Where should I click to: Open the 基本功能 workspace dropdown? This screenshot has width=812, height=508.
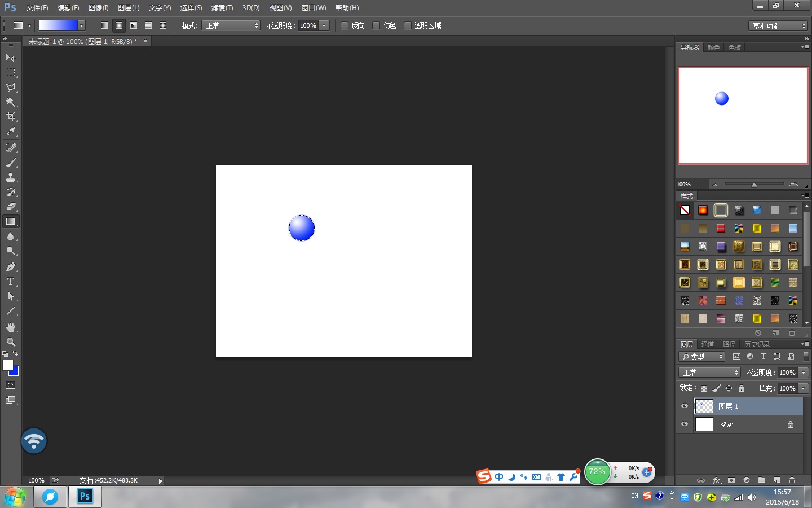click(x=779, y=26)
